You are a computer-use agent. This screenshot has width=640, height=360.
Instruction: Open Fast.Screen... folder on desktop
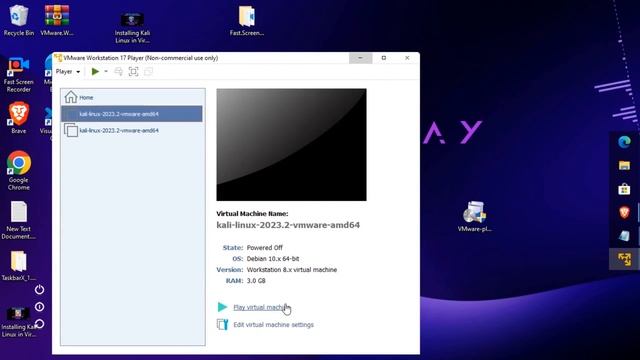pos(247,21)
